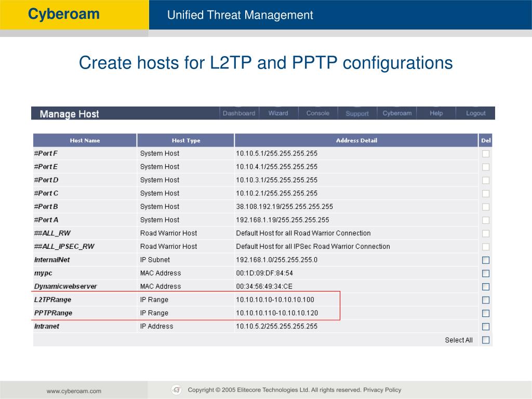Click the Address Detail column header
Screen dimensions: 532x399
356,140
